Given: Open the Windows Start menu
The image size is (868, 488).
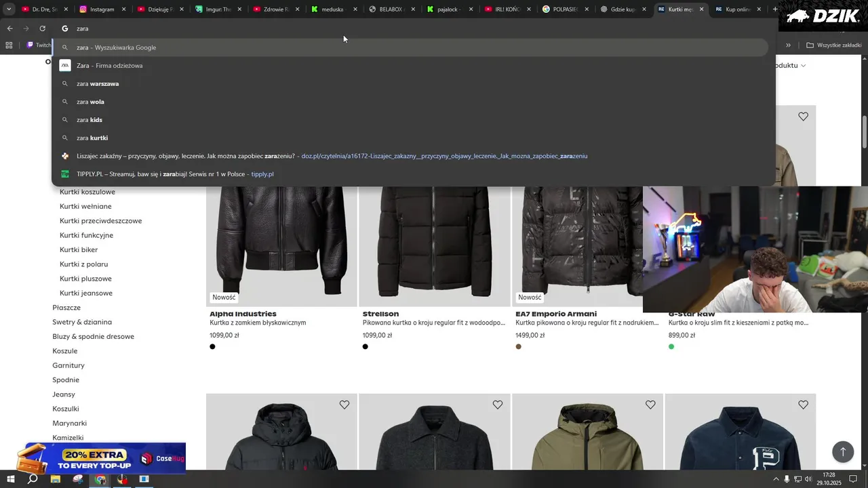Looking at the screenshot, I should [10, 479].
